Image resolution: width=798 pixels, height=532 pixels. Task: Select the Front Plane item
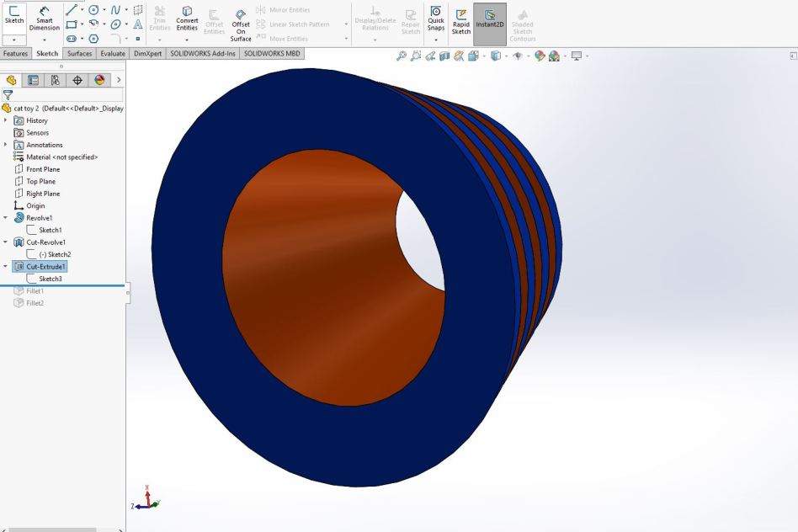tap(42, 169)
